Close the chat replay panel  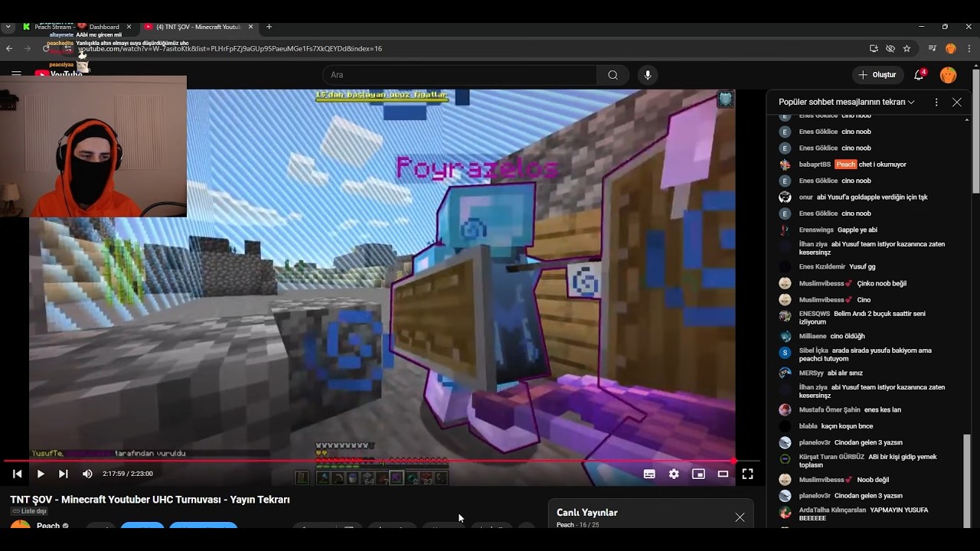957,102
